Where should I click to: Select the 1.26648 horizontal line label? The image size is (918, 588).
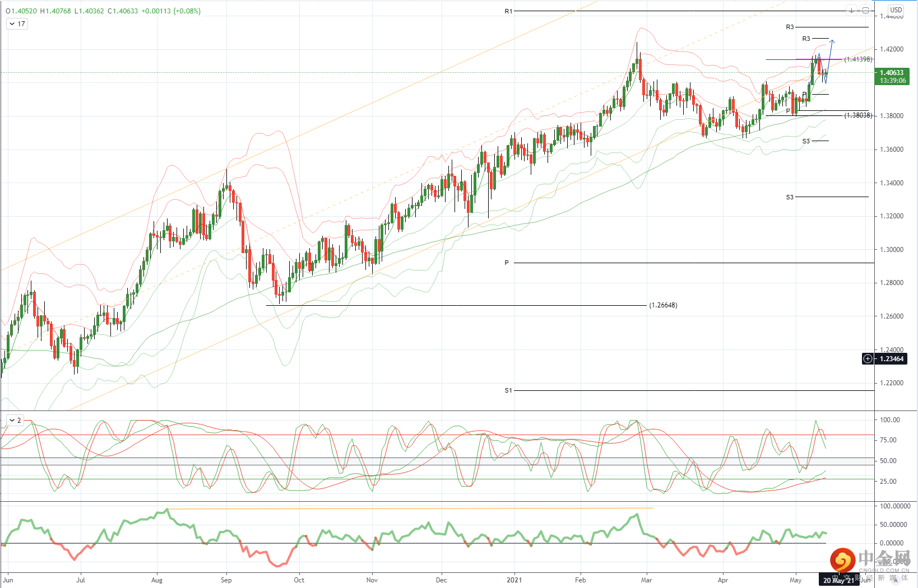pos(663,305)
